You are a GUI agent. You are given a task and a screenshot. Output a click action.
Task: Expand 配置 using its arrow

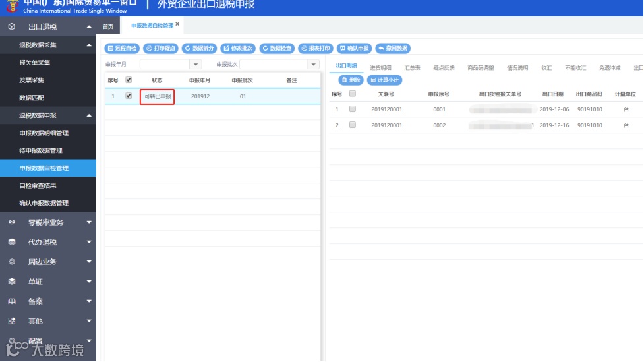89,340
